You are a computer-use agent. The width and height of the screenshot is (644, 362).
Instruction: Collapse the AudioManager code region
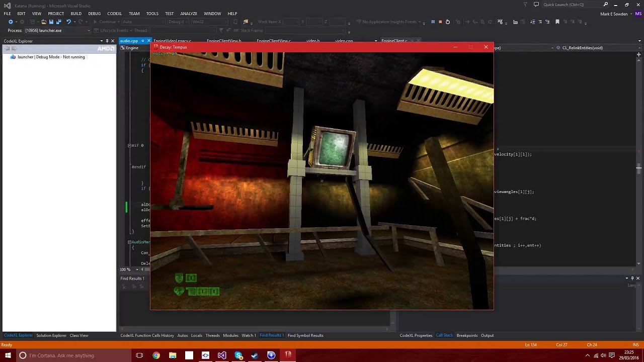[129, 242]
